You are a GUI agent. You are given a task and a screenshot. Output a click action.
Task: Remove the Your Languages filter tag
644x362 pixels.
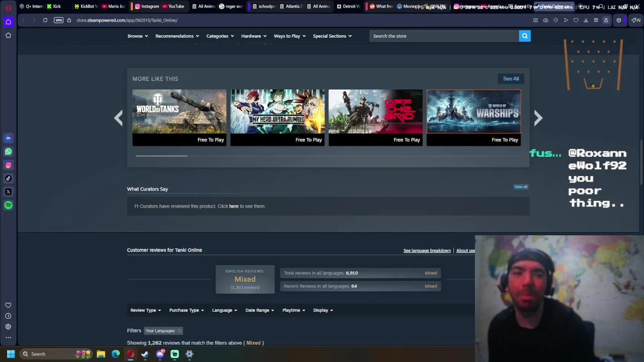pyautogui.click(x=179, y=331)
